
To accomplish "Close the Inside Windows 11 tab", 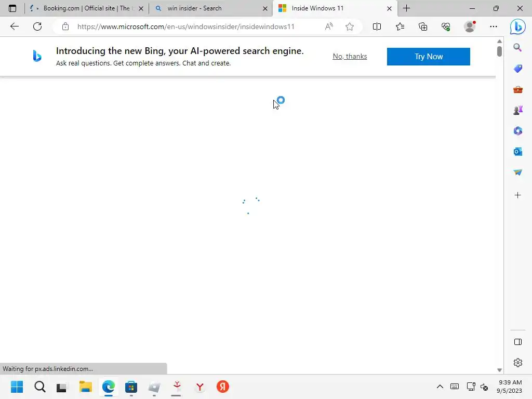I will coord(389,8).
